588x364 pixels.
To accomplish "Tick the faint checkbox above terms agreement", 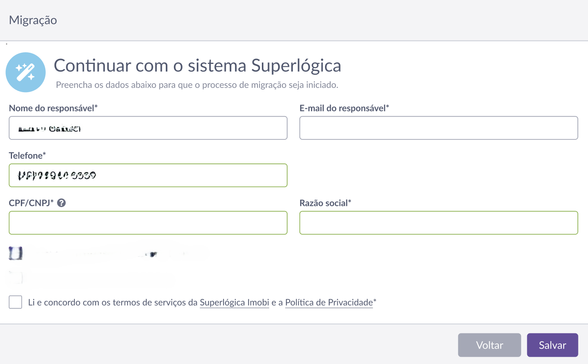I will tap(15, 278).
